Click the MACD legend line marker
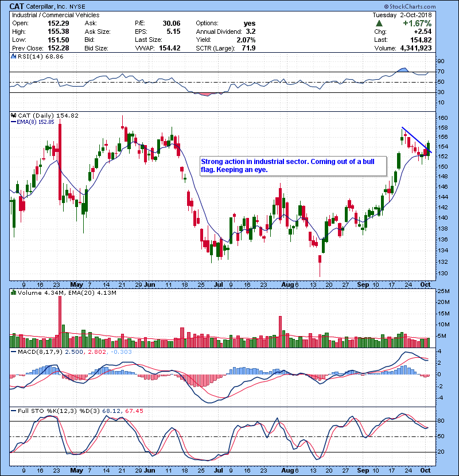The height and width of the screenshot is (476, 459). pyautogui.click(x=13, y=352)
